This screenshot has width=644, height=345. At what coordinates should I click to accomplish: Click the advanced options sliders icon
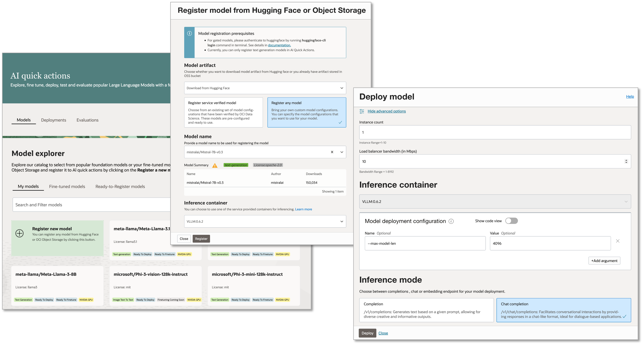coord(362,111)
